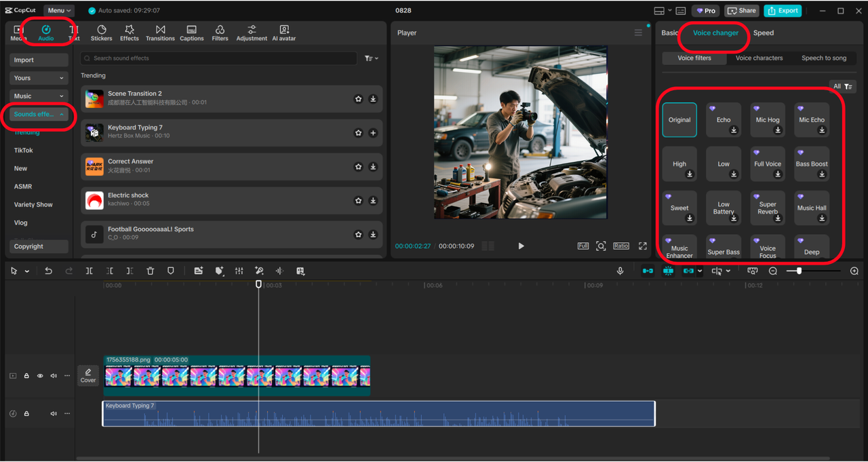The width and height of the screenshot is (868, 462).
Task: Click the Import button
Action: coord(39,60)
